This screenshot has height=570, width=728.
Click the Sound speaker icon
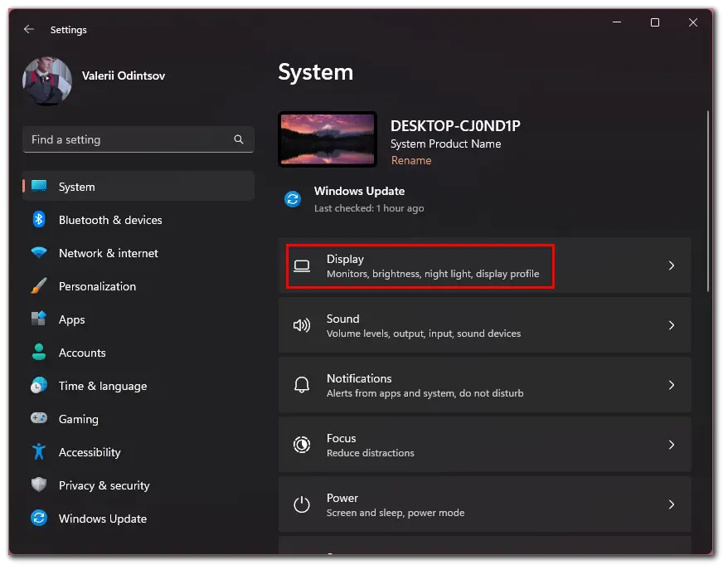(x=302, y=325)
